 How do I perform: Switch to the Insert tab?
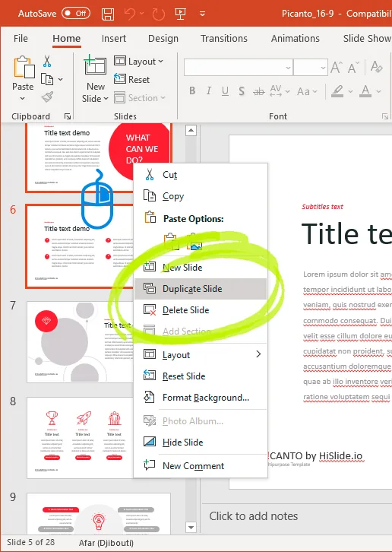tap(114, 38)
